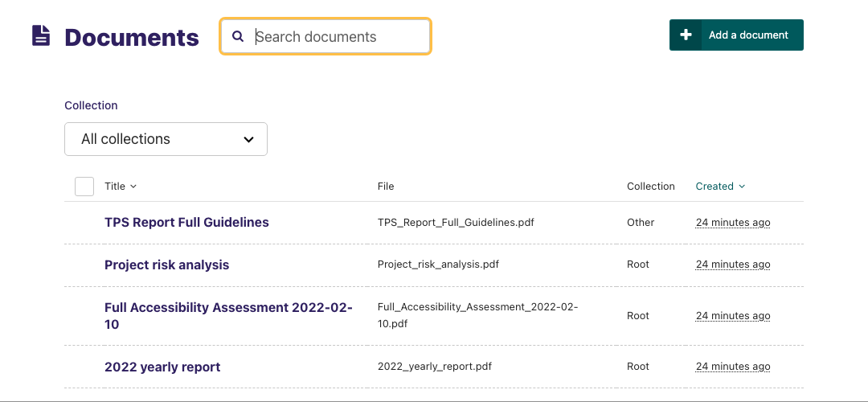Focus the Search documents field
The height and width of the screenshot is (402, 868).
point(338,36)
